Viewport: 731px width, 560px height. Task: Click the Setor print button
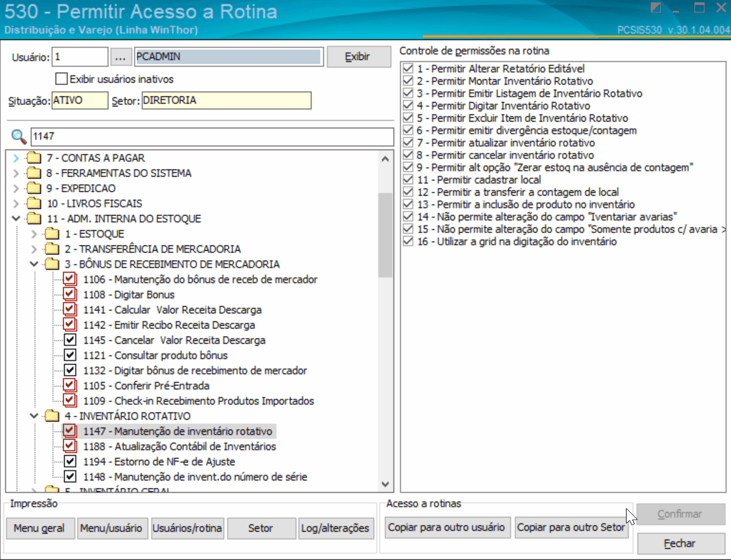point(261,528)
